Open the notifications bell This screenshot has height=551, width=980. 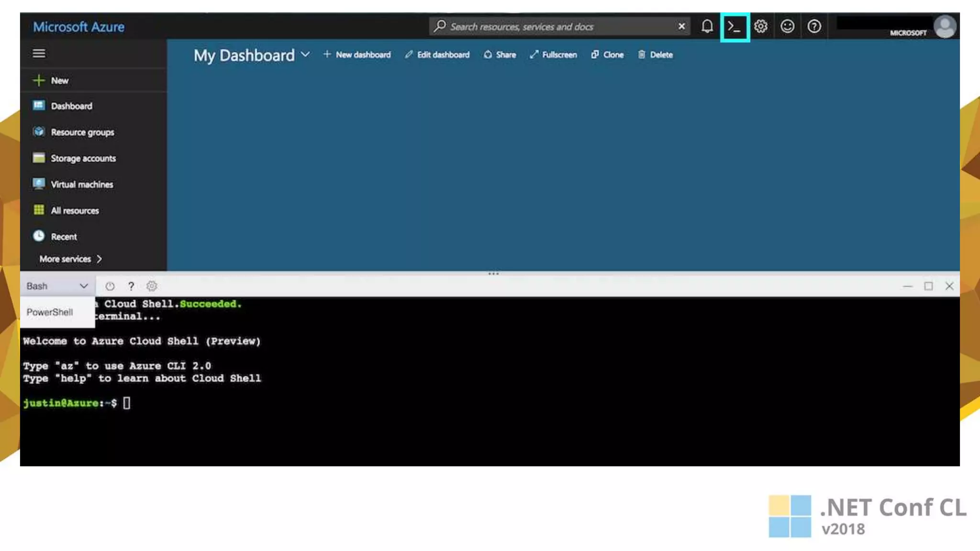click(x=707, y=26)
